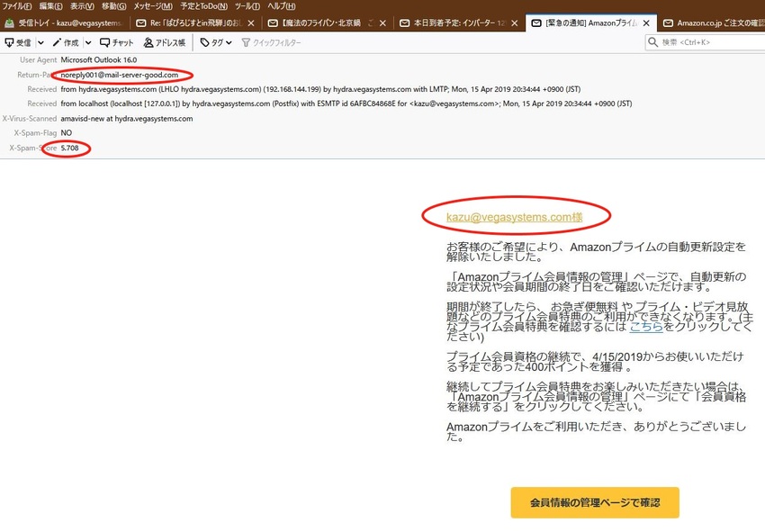
Task: Toggle the クイックフィルター quick filter
Action: [271, 43]
